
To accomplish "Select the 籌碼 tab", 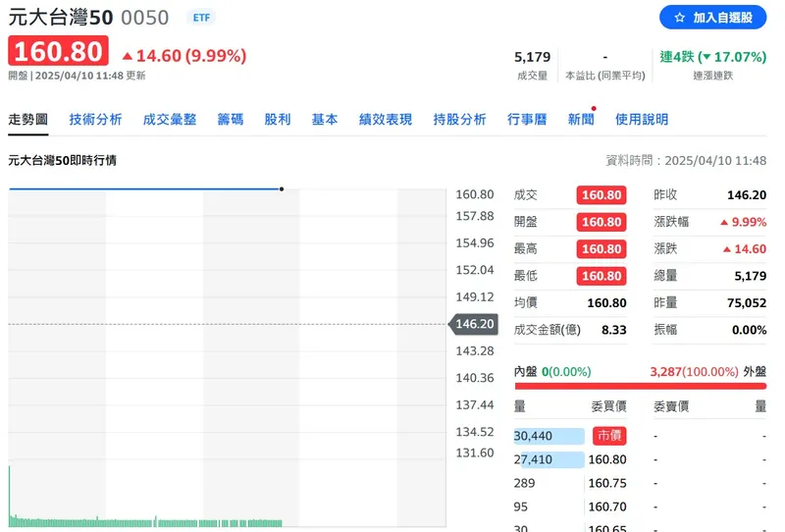I will 231,120.
